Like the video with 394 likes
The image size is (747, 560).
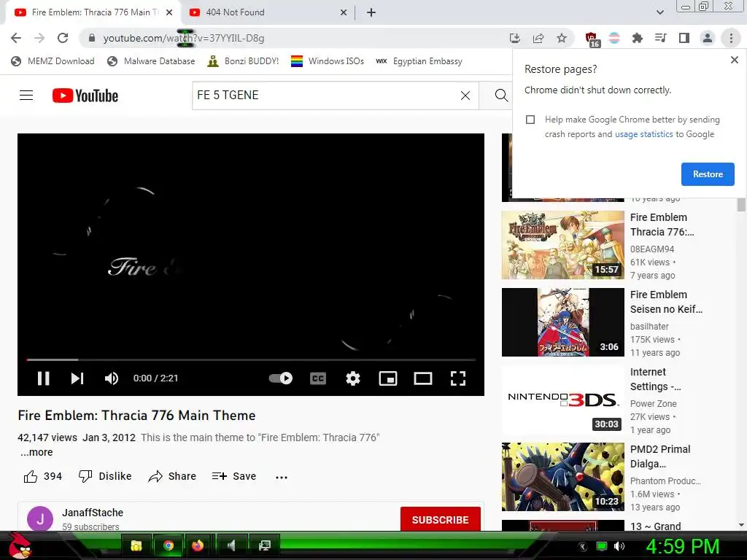pyautogui.click(x=43, y=476)
